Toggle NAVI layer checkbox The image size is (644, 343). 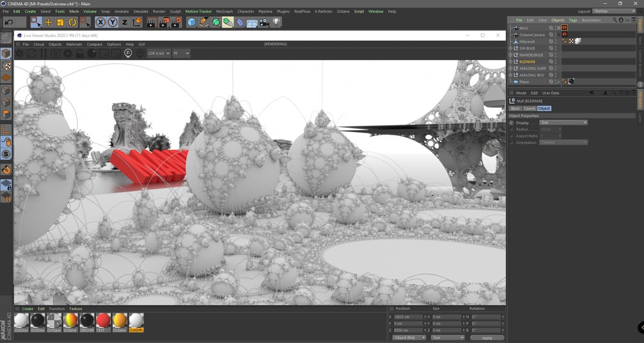coord(551,28)
